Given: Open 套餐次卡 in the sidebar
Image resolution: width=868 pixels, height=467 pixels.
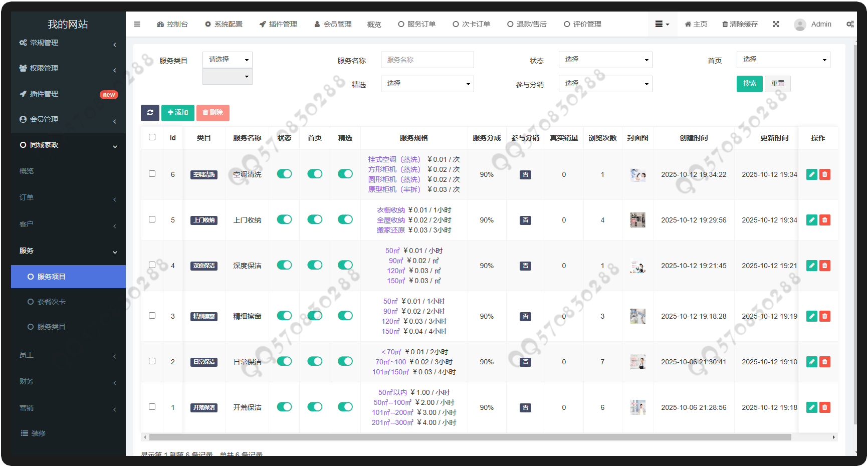Looking at the screenshot, I should [52, 302].
